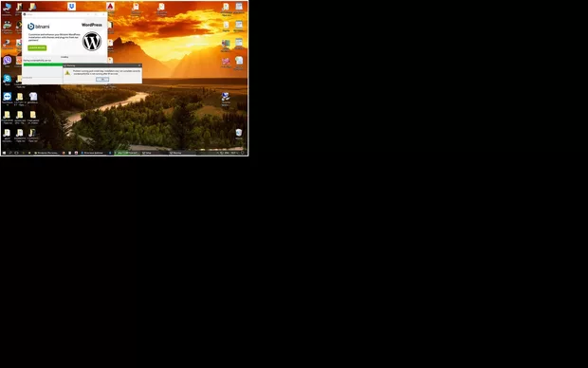Click the taskbar search icon

coord(10,153)
